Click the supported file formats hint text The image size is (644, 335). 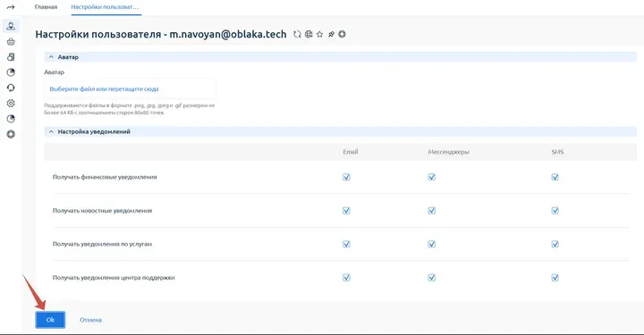click(130, 109)
